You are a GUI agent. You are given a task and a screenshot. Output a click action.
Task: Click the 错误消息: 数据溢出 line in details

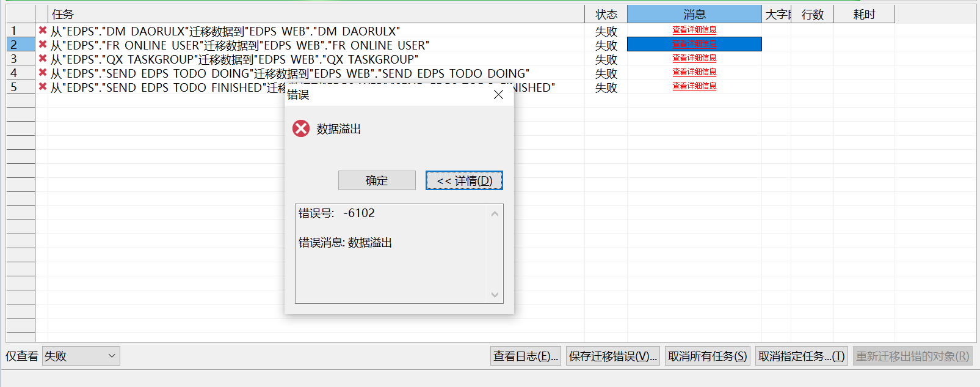(x=345, y=242)
